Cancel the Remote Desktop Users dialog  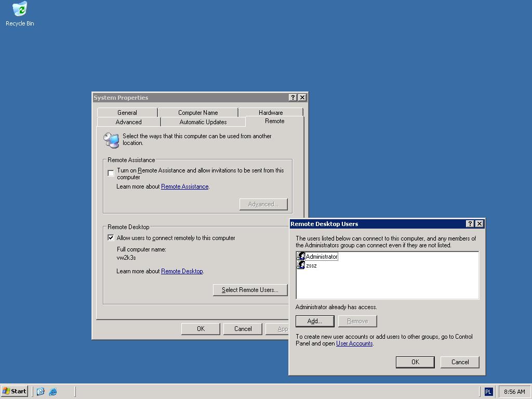460,362
